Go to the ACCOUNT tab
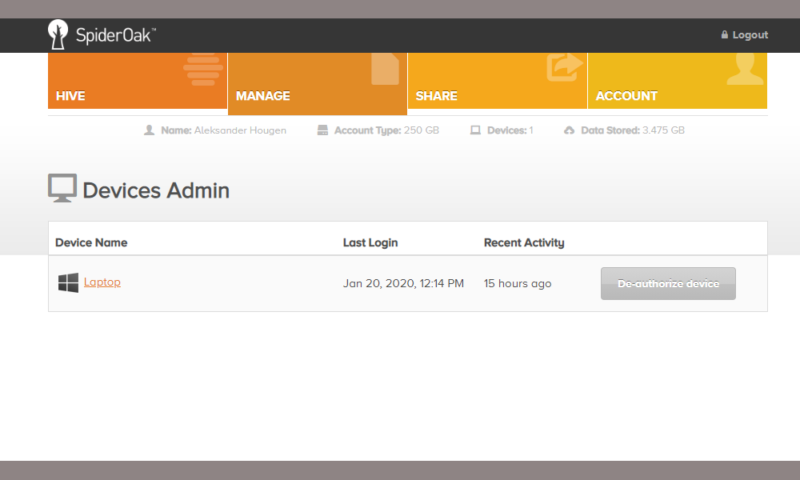The height and width of the screenshot is (480, 800). [626, 96]
